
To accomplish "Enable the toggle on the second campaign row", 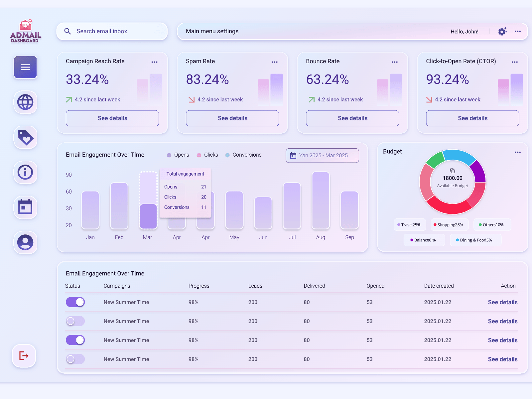I will (x=75, y=321).
